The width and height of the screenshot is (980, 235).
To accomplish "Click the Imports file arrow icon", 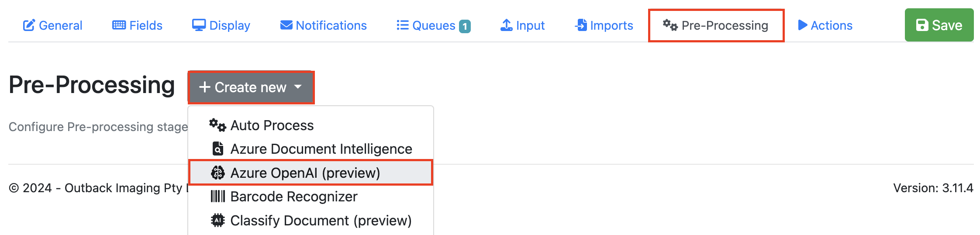I will point(581,25).
